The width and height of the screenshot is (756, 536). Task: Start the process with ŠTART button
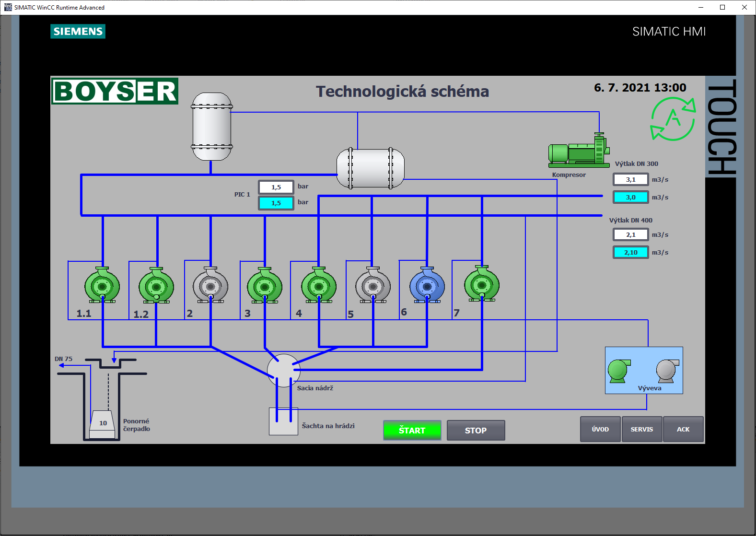(412, 430)
